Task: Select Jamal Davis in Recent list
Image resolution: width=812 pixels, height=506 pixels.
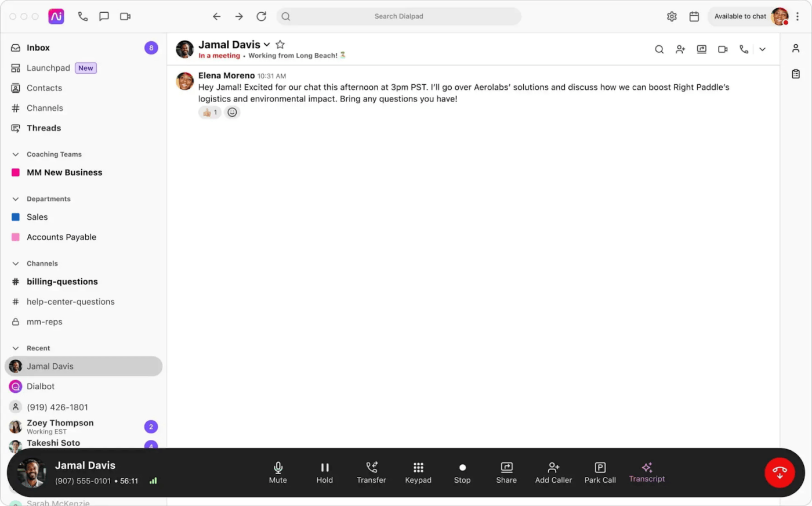Action: 84,366
